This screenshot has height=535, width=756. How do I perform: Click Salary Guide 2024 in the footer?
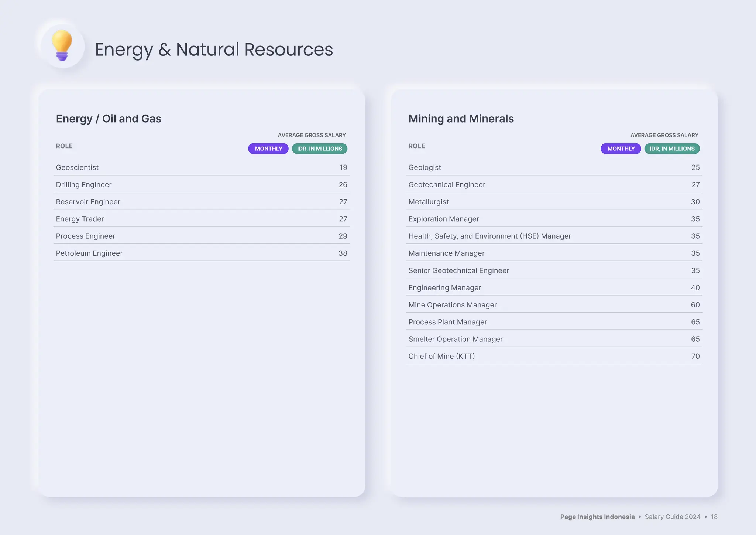pyautogui.click(x=673, y=517)
